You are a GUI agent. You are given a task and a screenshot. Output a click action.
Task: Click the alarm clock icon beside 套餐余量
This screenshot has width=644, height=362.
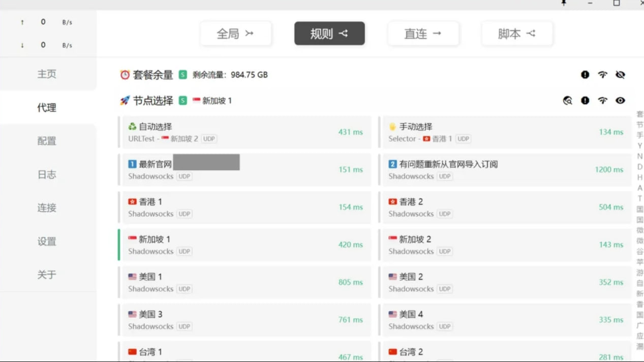pos(125,75)
